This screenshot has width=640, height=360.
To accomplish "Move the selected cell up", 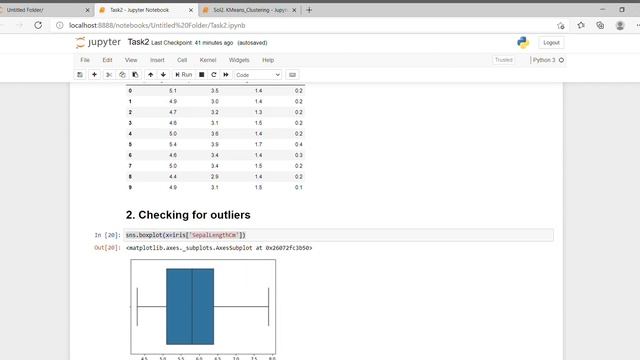I will (151, 75).
